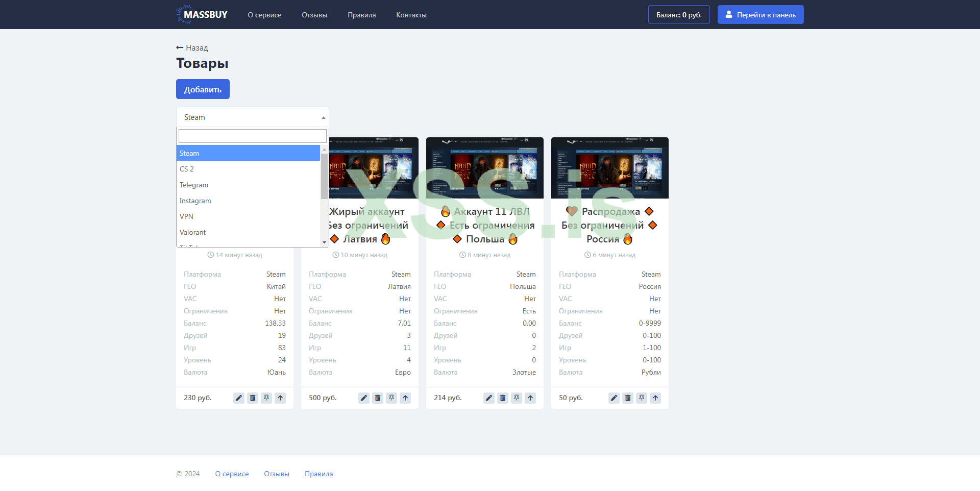Screen dimensions: 980x491
Task: Open the Россия account screenshot thumbnail
Action: (x=610, y=168)
